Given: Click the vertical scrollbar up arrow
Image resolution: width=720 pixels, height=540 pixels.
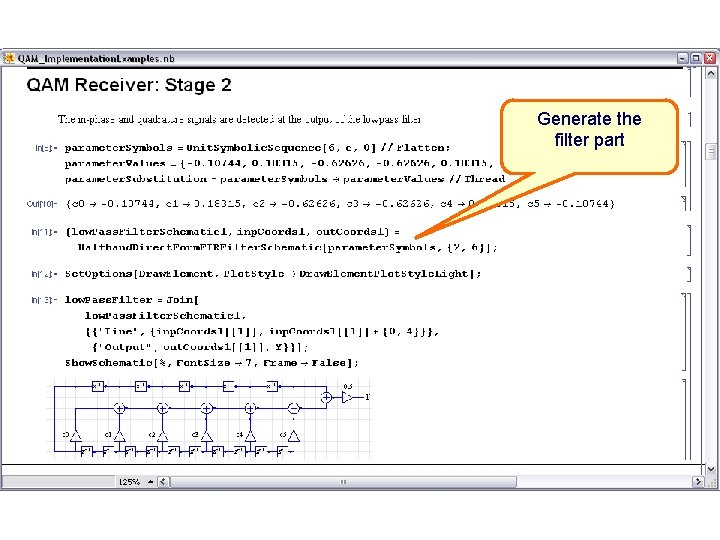Looking at the screenshot, I should point(711,73).
